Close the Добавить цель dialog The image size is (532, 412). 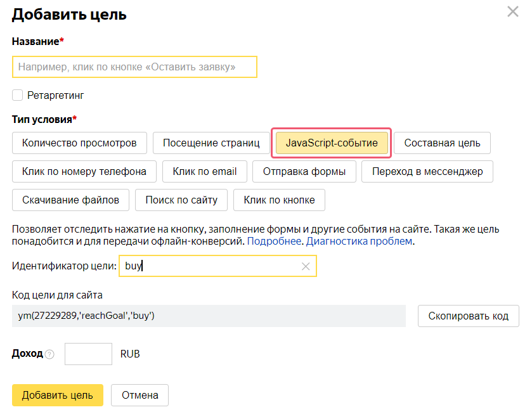513,11
